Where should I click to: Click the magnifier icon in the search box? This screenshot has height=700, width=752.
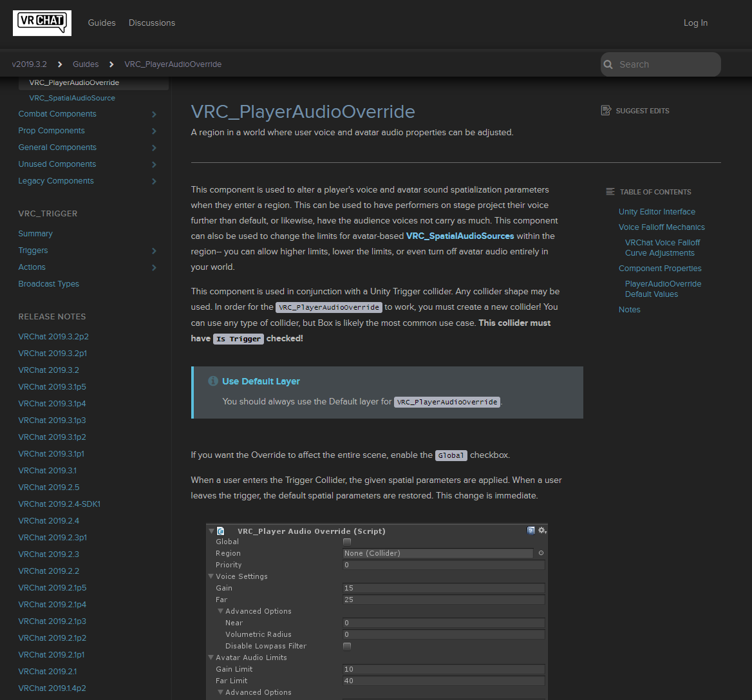click(608, 64)
